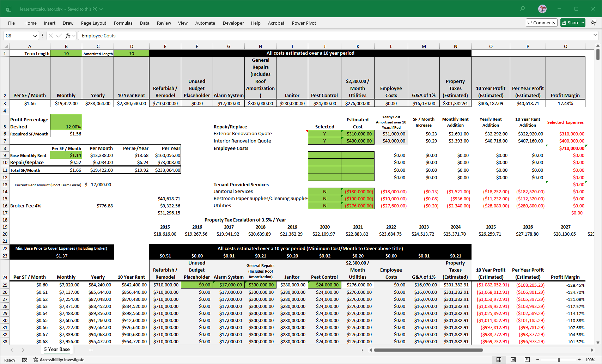
Task: Click the Broker Fee 4% cell
Action: 30,206
